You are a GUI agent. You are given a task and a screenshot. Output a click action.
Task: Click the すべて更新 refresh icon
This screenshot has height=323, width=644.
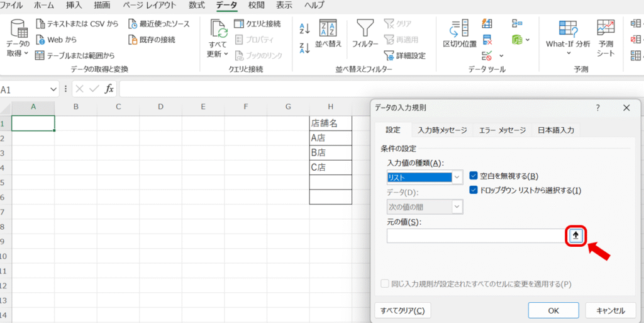(x=218, y=30)
